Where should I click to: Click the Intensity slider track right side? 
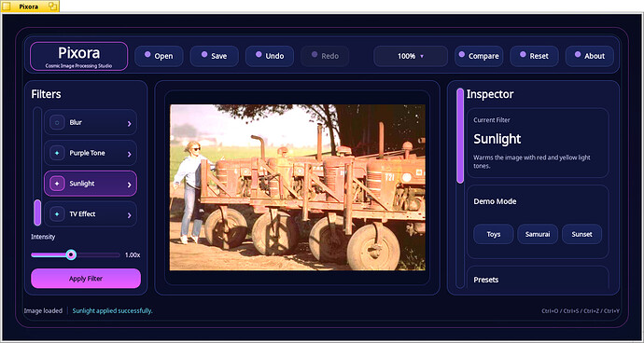pos(98,255)
